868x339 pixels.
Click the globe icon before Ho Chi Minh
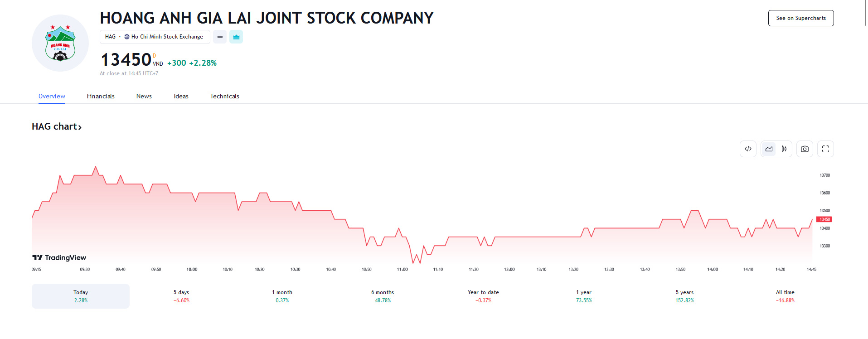127,37
